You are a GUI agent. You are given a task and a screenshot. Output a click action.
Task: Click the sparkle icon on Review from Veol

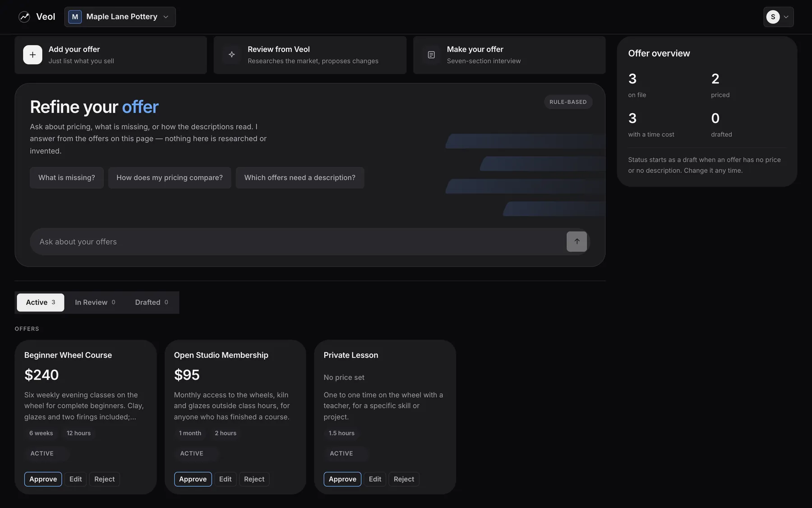coord(232,55)
